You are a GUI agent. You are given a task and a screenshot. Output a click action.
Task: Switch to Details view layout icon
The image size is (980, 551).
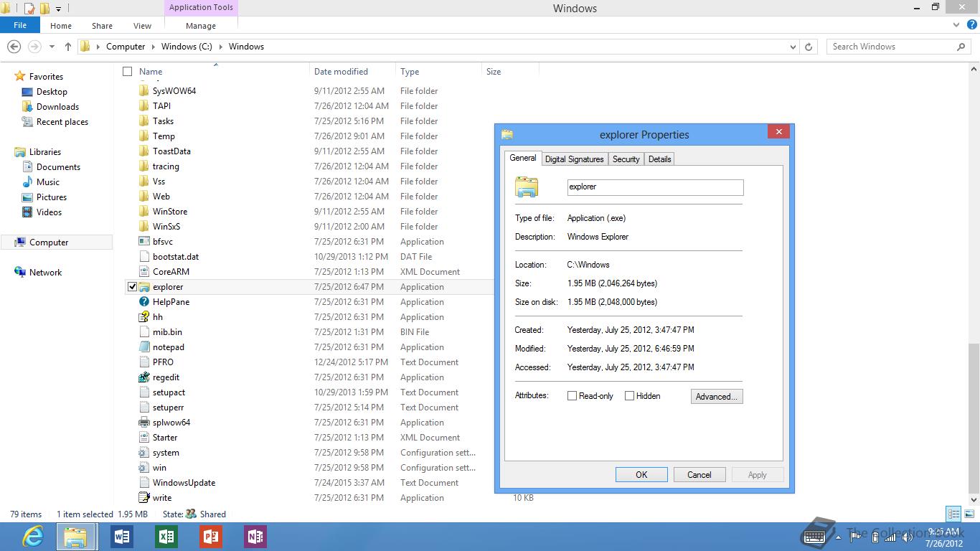pos(953,514)
